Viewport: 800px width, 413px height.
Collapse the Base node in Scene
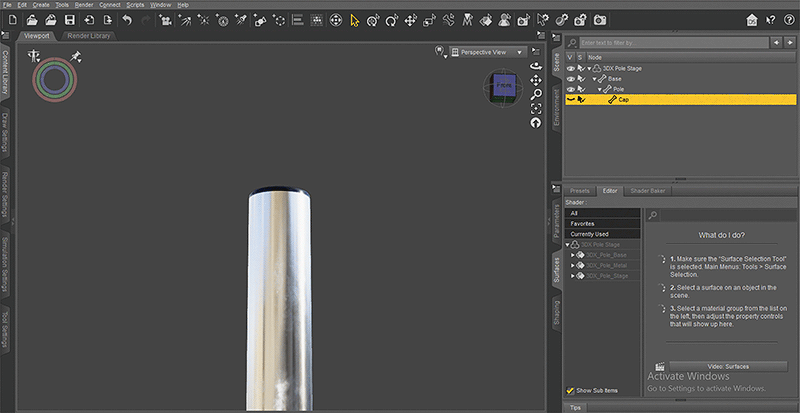point(594,79)
